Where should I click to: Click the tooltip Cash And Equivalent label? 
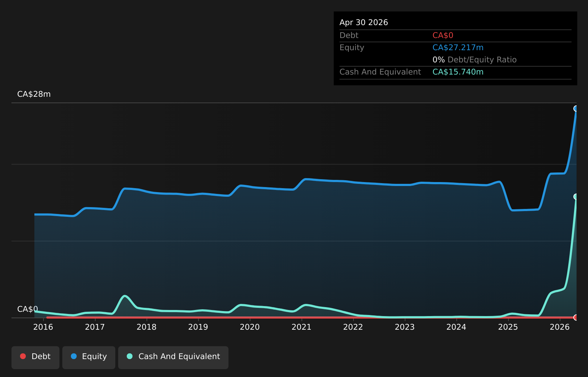coord(380,72)
